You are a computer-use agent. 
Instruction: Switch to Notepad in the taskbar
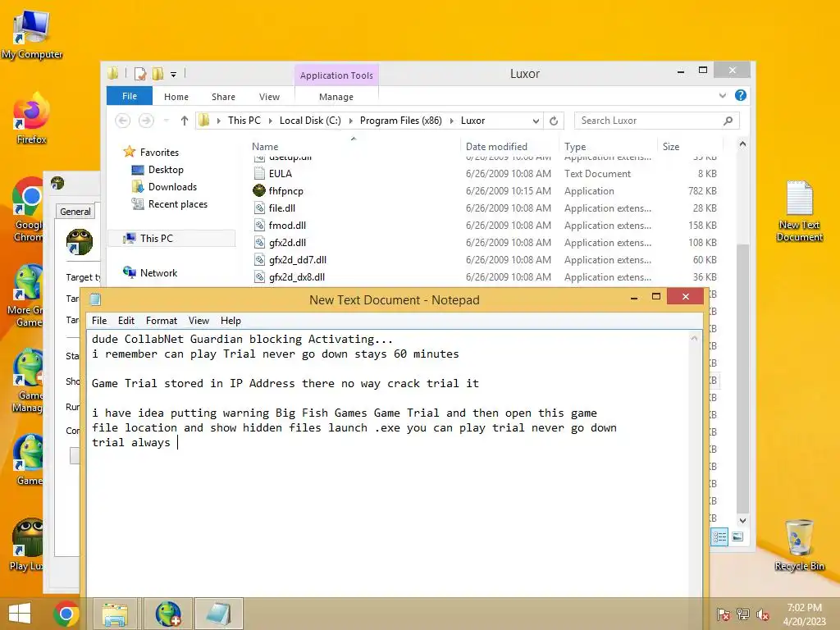(x=218, y=614)
